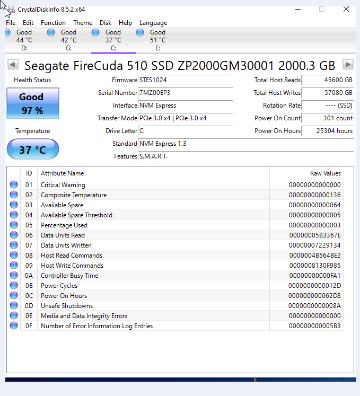The width and height of the screenshot is (360, 396).
Task: Click the Rotation Rate value
Action: tap(327, 106)
